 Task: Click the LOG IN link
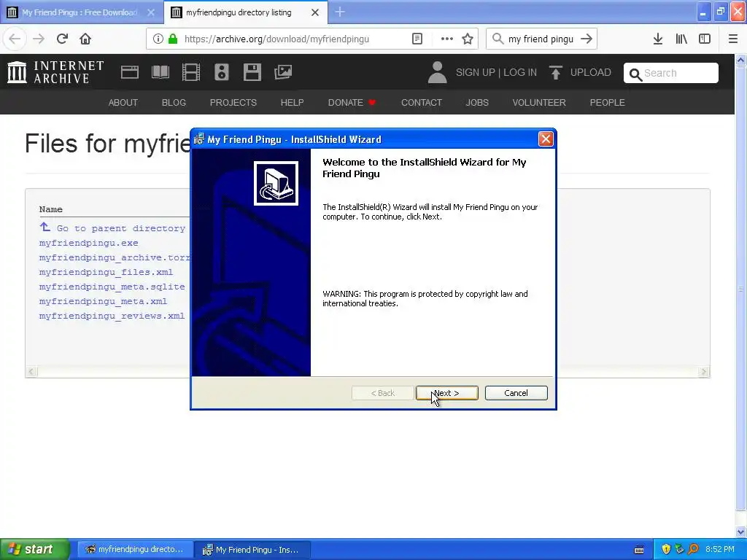520,72
